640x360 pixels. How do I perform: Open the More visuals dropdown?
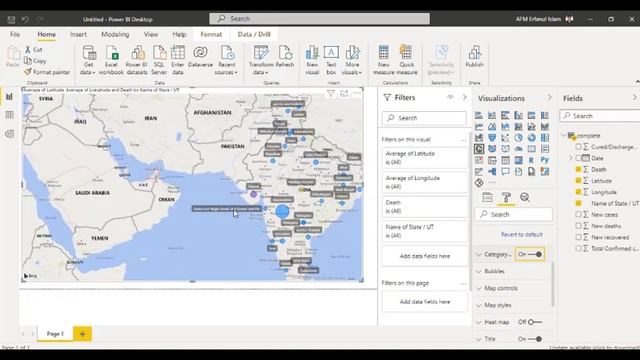point(352,60)
